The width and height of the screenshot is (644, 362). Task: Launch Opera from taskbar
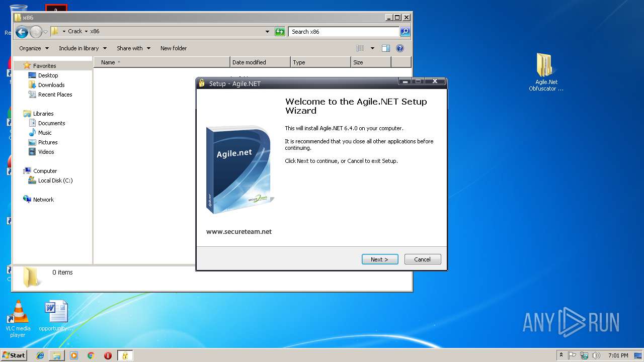tap(108, 355)
